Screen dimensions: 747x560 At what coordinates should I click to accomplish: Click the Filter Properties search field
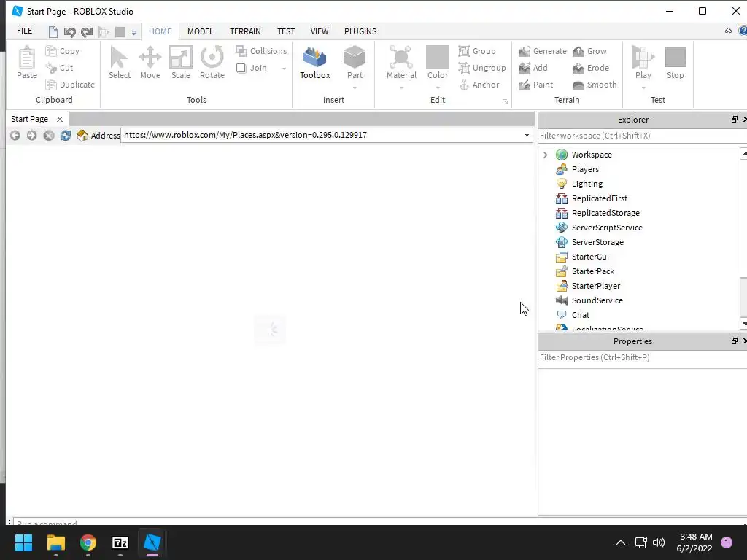click(642, 357)
